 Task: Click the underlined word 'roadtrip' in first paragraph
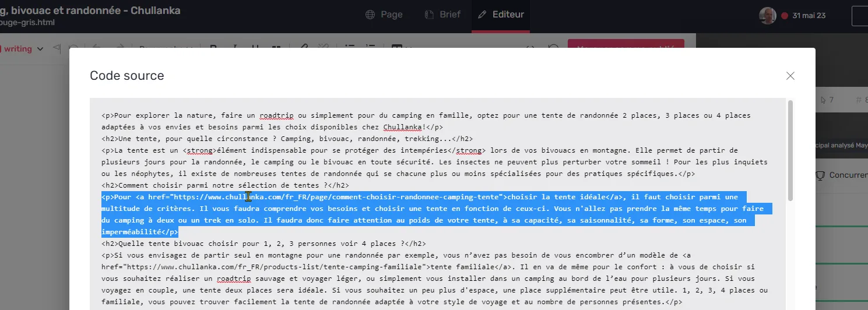(x=276, y=115)
